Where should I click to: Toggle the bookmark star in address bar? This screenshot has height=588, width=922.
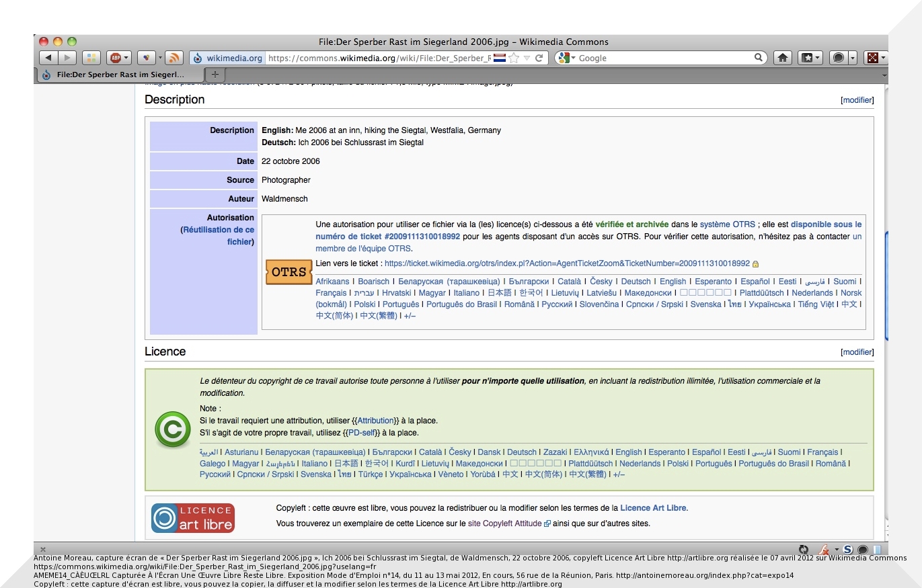(514, 58)
